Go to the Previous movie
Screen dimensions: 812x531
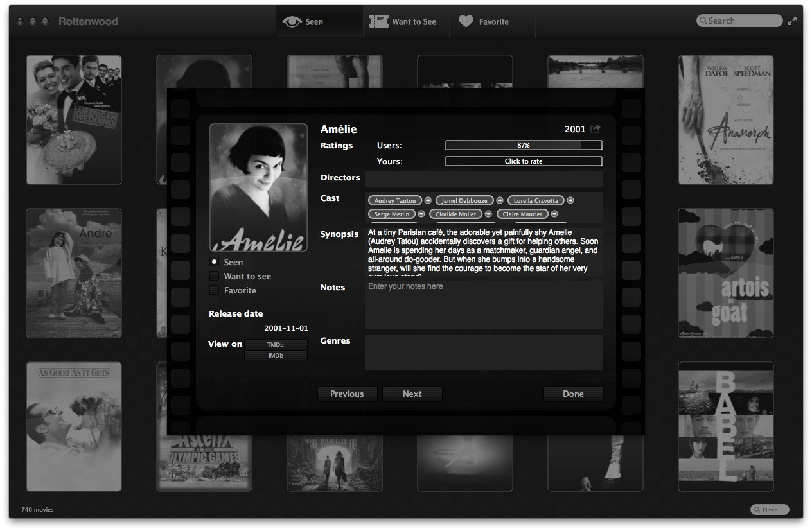tap(347, 394)
